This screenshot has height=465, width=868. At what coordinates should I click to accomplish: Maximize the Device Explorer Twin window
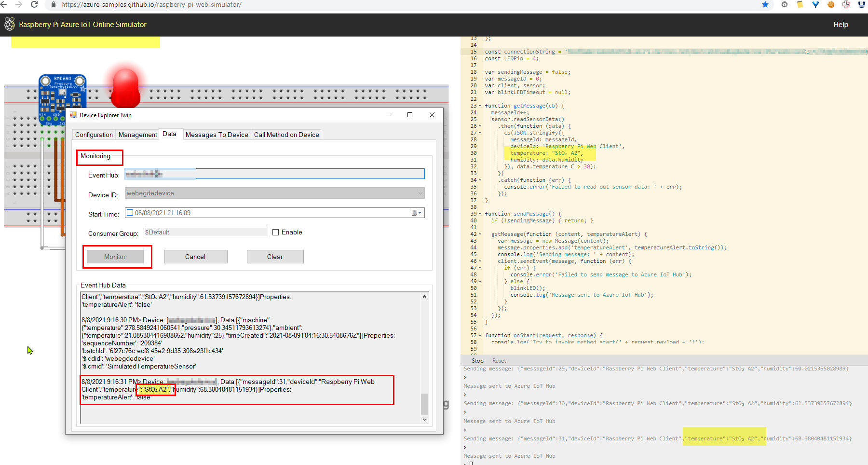coord(410,115)
